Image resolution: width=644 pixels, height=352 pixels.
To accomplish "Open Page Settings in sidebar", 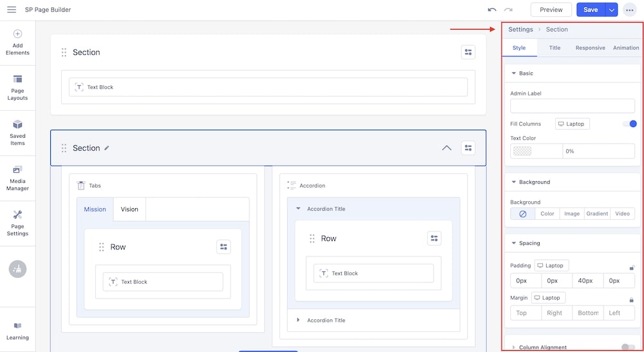I will pos(17,222).
